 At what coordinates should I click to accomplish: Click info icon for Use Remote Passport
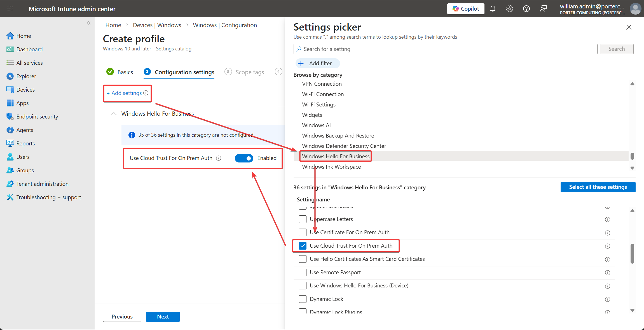click(x=607, y=273)
